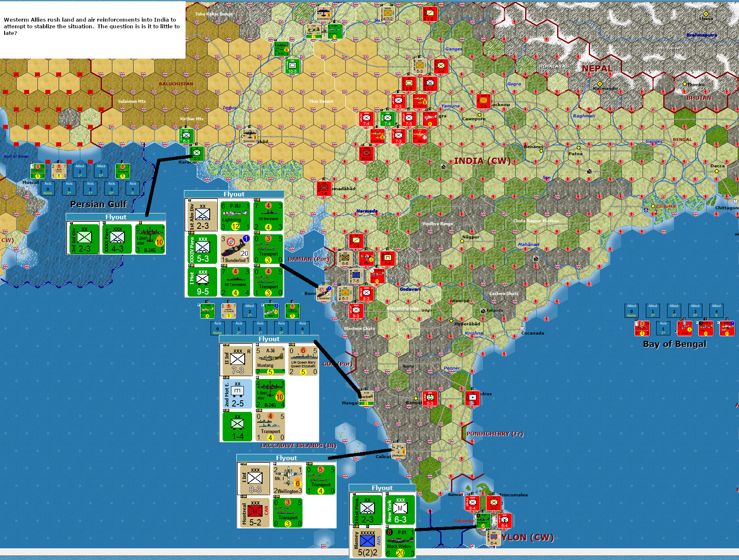739x560 pixels.
Task: Select the red Ki-45 Toryu aircraft counter
Action: [x=706, y=328]
